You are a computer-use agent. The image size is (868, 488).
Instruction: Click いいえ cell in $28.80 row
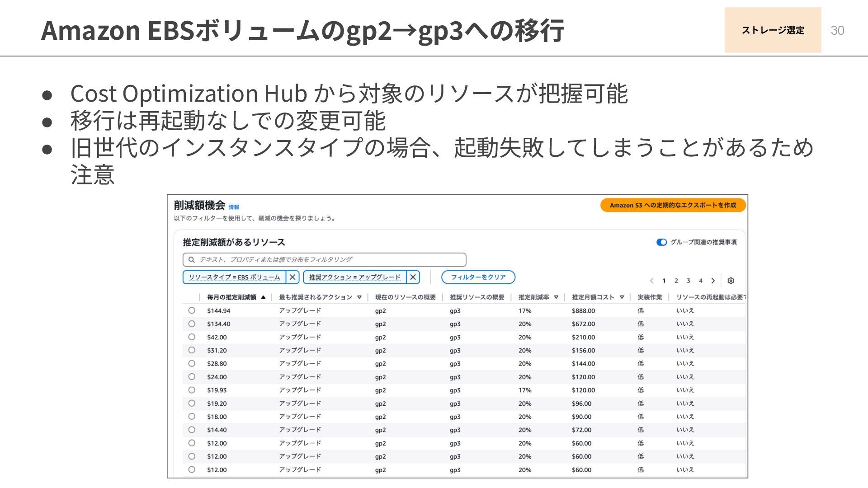[x=685, y=363]
